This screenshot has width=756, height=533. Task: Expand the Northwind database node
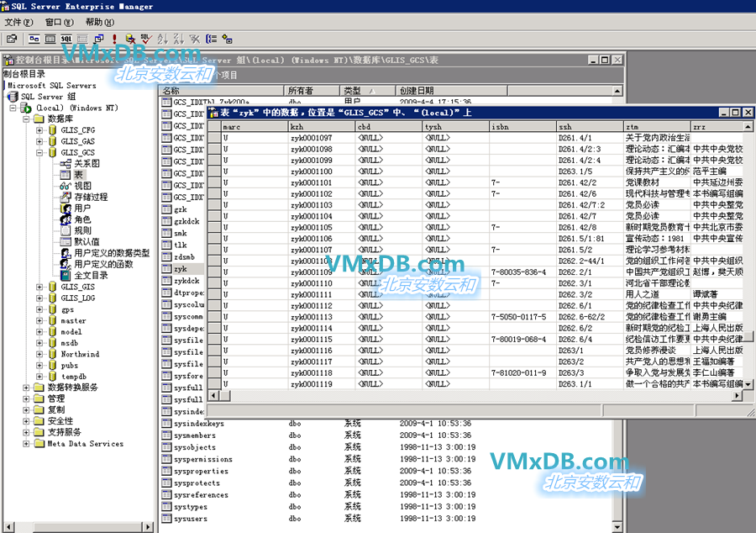39,354
